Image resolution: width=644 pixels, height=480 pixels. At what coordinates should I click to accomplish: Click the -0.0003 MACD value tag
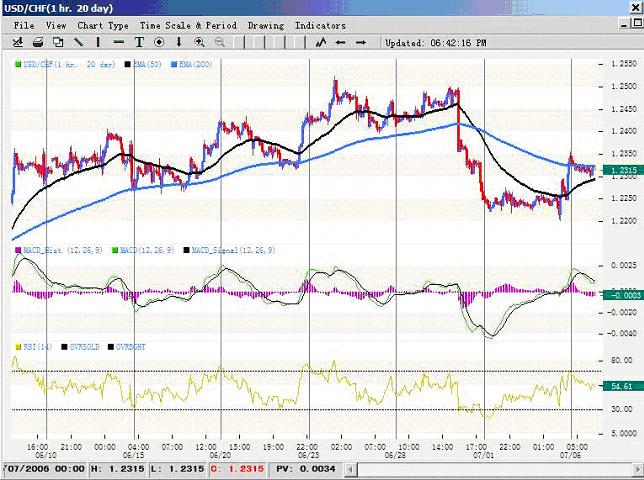(623, 295)
